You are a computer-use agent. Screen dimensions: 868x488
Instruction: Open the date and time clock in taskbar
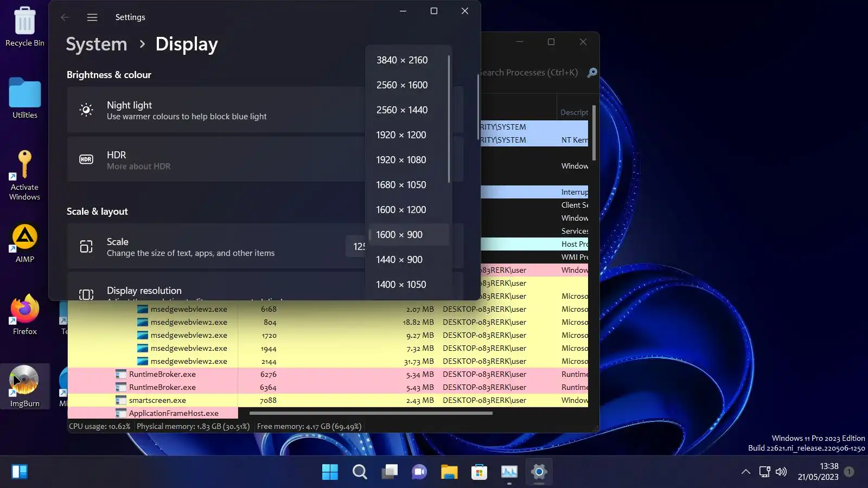click(818, 472)
